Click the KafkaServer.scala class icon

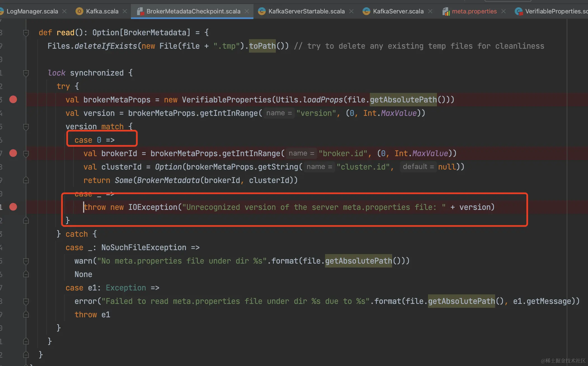pyautogui.click(x=366, y=11)
